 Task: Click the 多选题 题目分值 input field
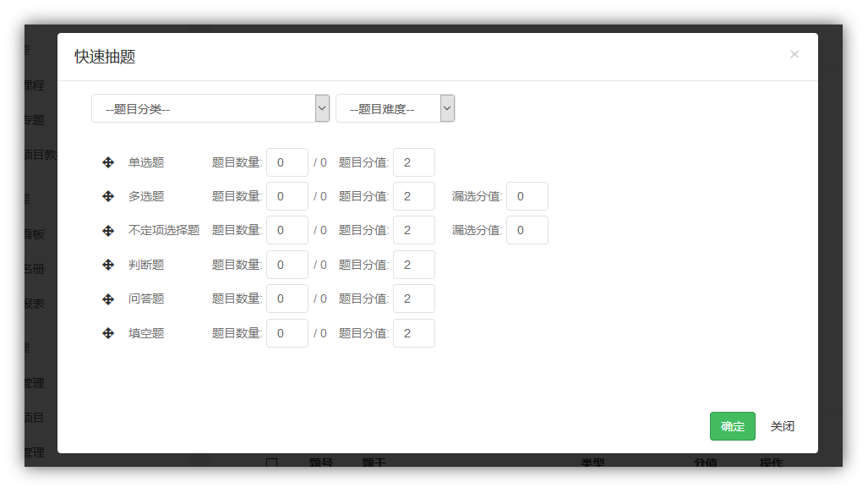pos(414,196)
